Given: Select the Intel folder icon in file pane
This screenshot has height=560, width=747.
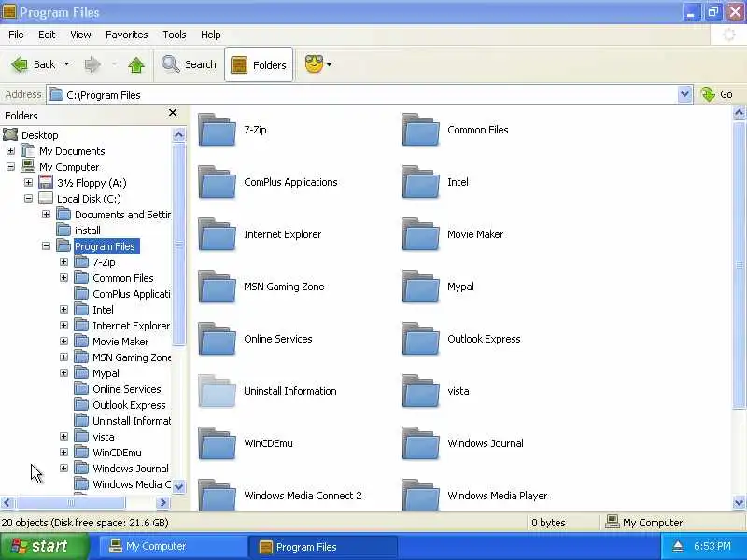Looking at the screenshot, I should [420, 182].
